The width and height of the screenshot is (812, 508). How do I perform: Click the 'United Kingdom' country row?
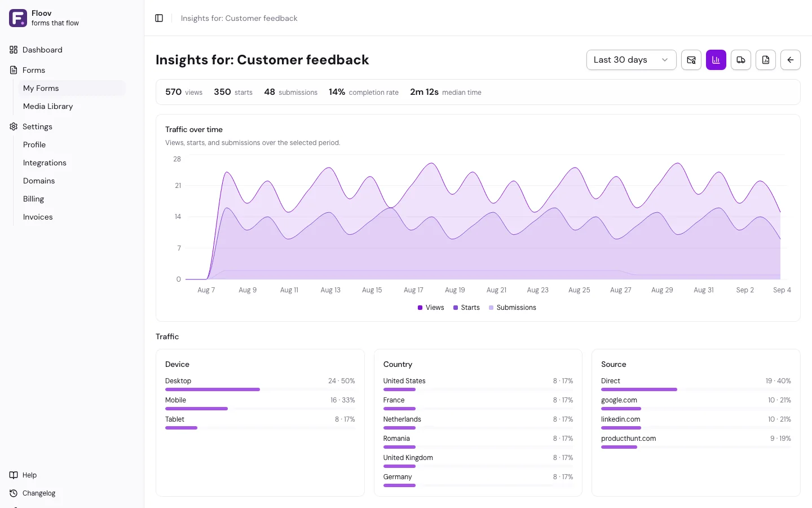pyautogui.click(x=478, y=461)
